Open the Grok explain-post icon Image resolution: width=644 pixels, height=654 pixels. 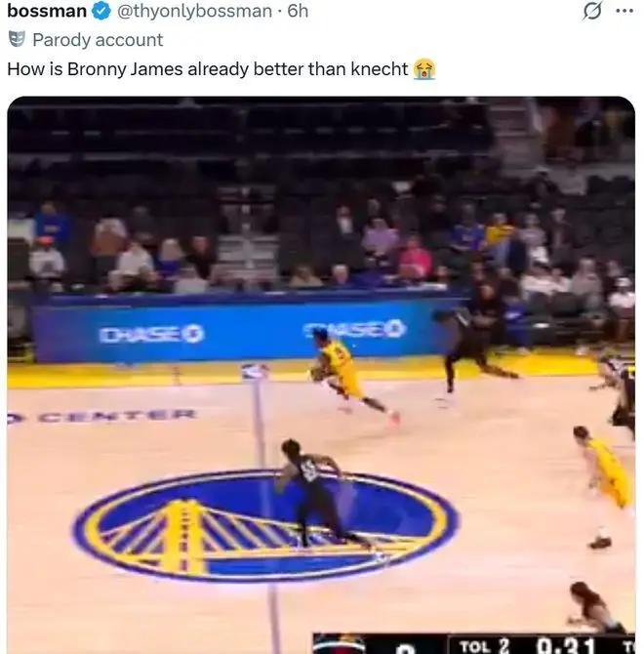pyautogui.click(x=592, y=12)
